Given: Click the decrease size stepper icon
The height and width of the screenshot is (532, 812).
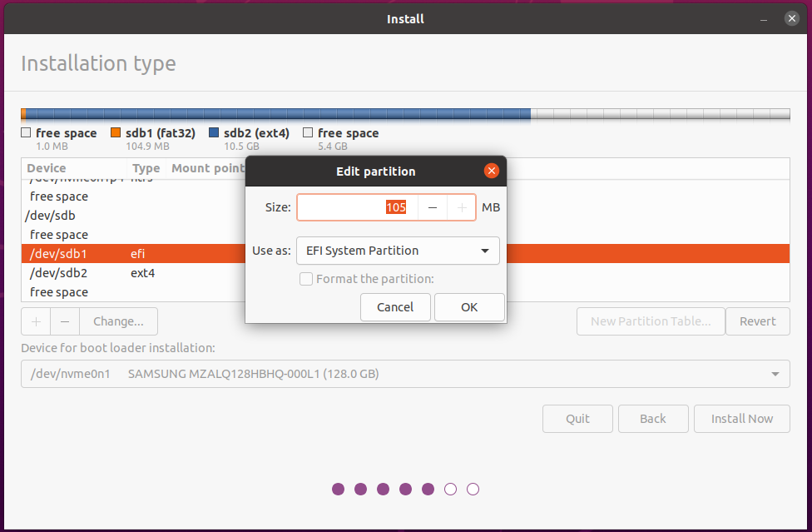Looking at the screenshot, I should [x=433, y=206].
